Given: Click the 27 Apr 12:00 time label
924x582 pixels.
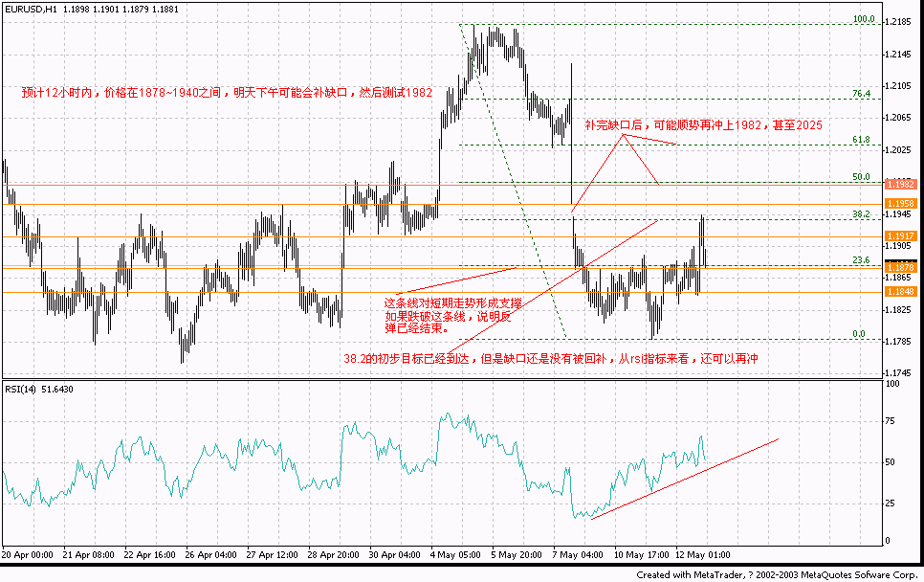Looking at the screenshot, I should [x=273, y=555].
